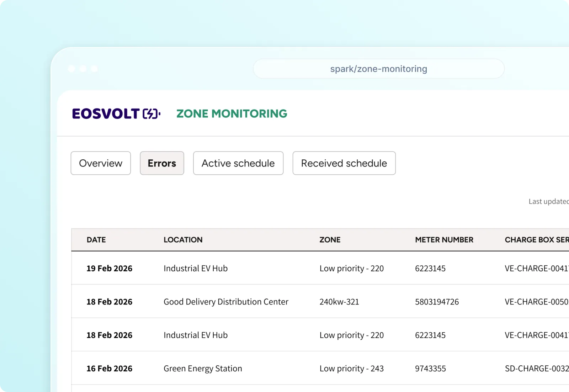Select the Green Energy Station row
Screen dimensions: 569x392
point(203,369)
